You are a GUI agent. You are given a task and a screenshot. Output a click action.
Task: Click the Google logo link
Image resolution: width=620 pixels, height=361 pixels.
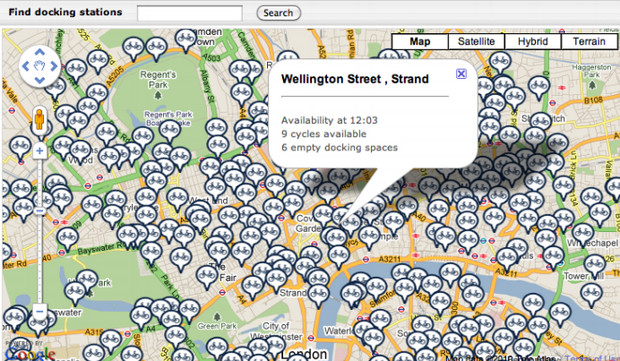[29, 353]
